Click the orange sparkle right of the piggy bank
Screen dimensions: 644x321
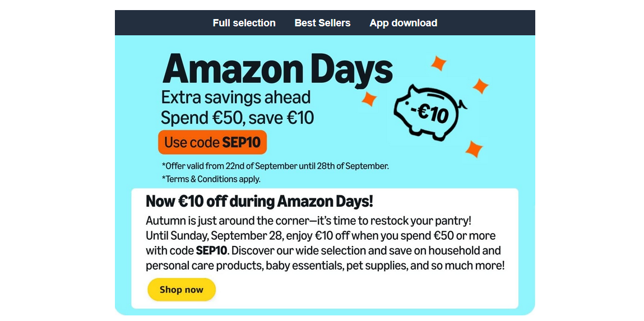tap(480, 86)
